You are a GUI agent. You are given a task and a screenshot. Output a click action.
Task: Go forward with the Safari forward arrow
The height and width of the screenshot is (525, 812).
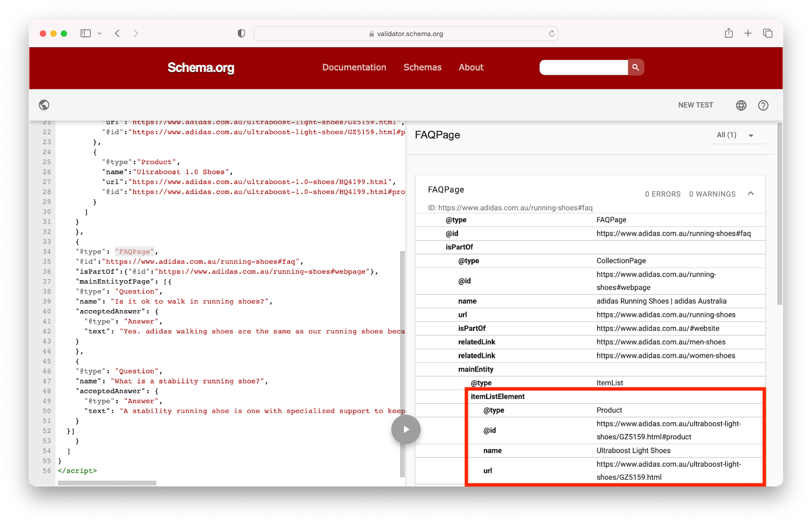[136, 34]
